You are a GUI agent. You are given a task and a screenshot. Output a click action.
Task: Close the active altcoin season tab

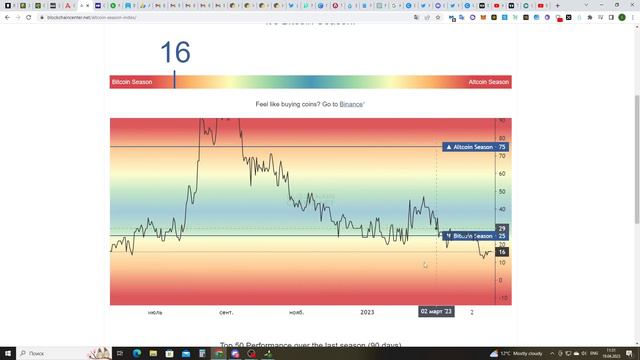point(87,6)
